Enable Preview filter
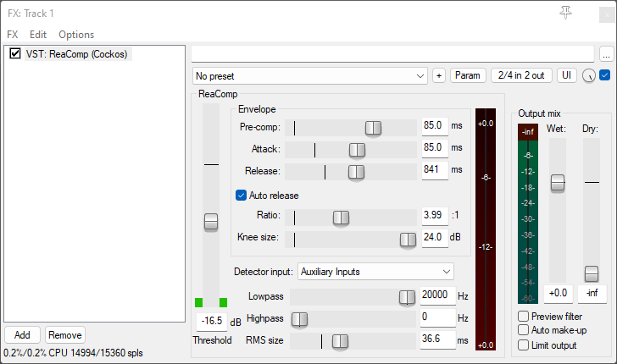The width and height of the screenshot is (617, 364). 523,316
